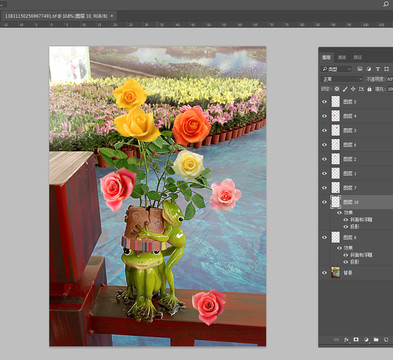Image resolution: width=393 pixels, height=360 pixels.
Task: Select the 背景 layer thumbnail
Action: 336,273
